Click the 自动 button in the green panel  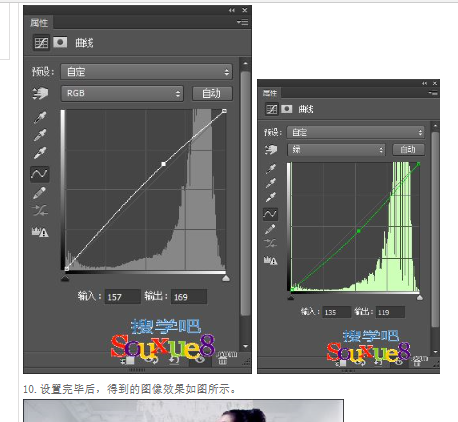tap(408, 149)
